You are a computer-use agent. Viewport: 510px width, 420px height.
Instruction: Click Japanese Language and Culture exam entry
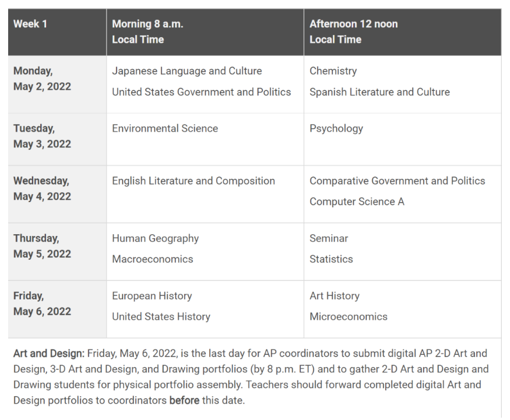(187, 71)
